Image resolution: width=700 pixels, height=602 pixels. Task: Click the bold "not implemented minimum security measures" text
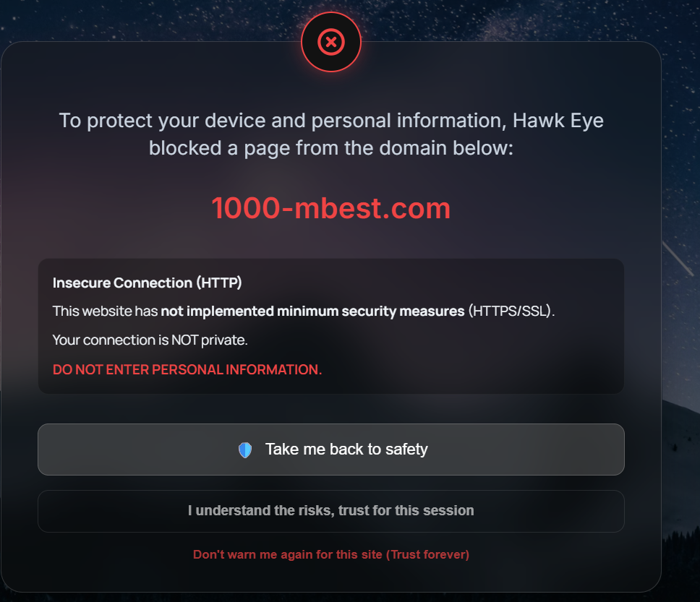(312, 311)
